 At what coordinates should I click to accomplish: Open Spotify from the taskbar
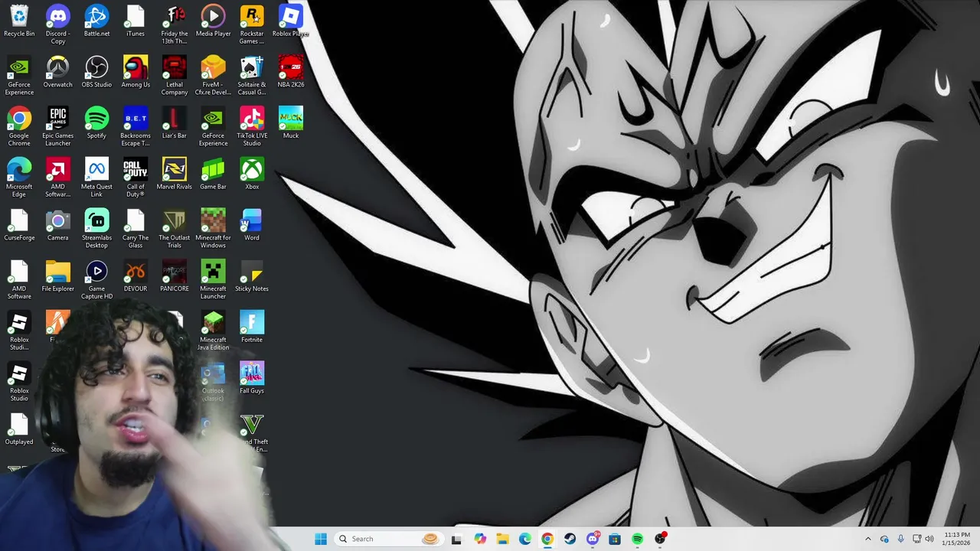click(637, 539)
